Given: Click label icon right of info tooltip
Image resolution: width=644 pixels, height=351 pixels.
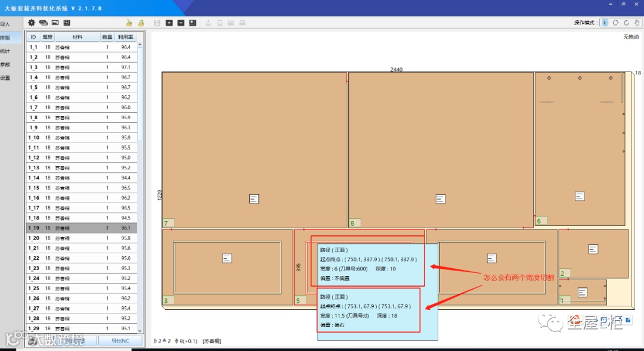Looking at the screenshot, I should [491, 258].
